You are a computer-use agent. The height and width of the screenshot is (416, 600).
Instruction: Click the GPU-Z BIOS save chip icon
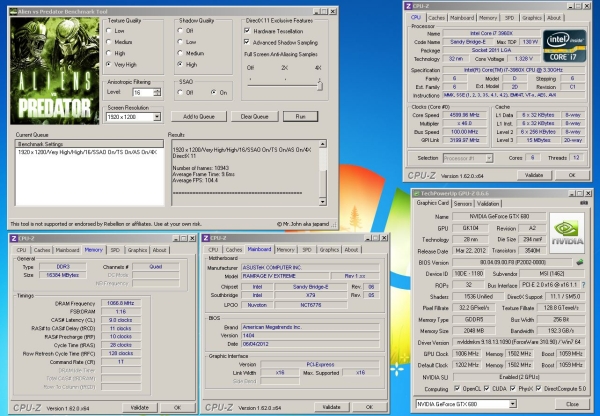[x=580, y=263]
